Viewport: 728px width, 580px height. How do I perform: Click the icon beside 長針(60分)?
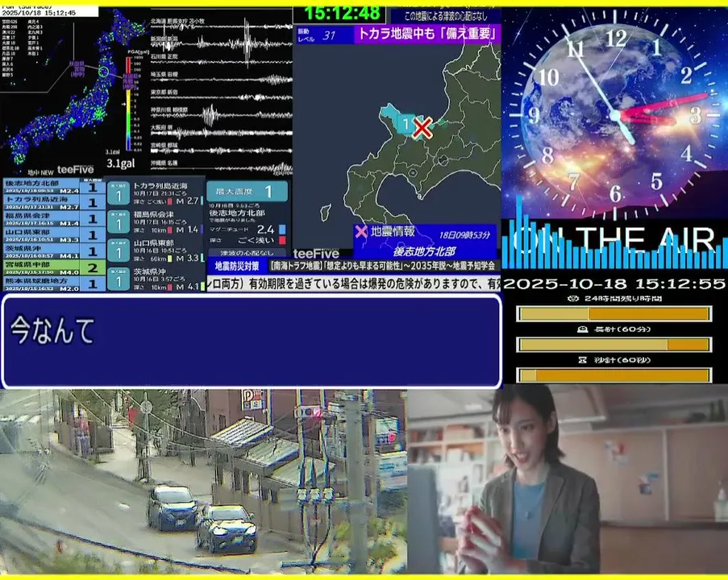pyautogui.click(x=582, y=329)
